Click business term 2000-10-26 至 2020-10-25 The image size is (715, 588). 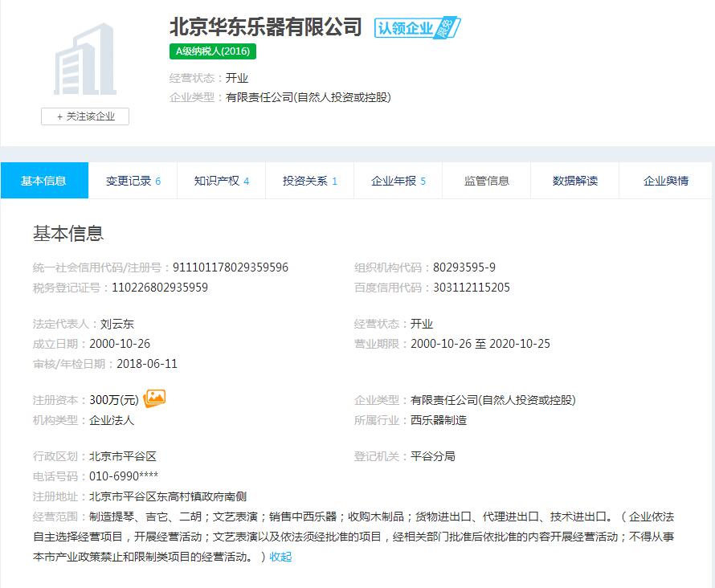480,344
